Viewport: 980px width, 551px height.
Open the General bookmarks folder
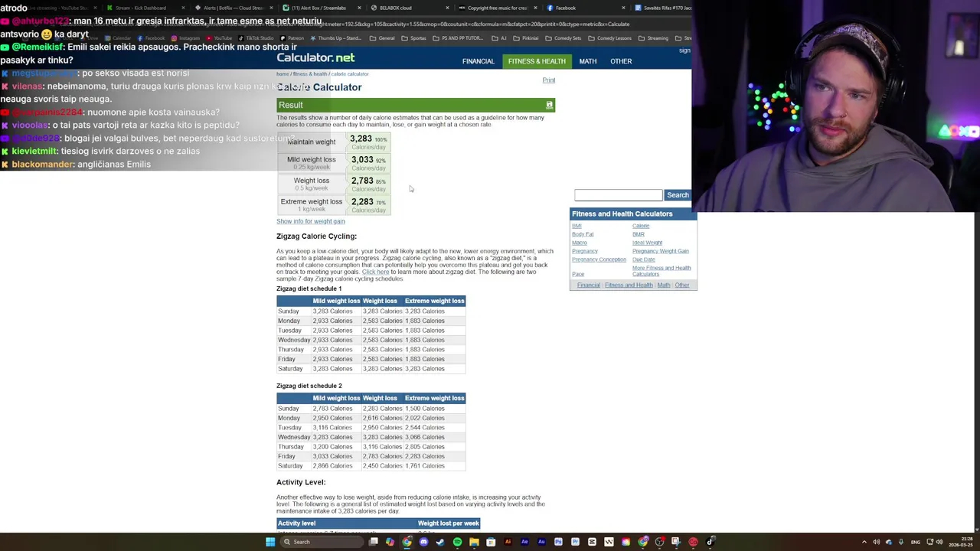pyautogui.click(x=382, y=38)
